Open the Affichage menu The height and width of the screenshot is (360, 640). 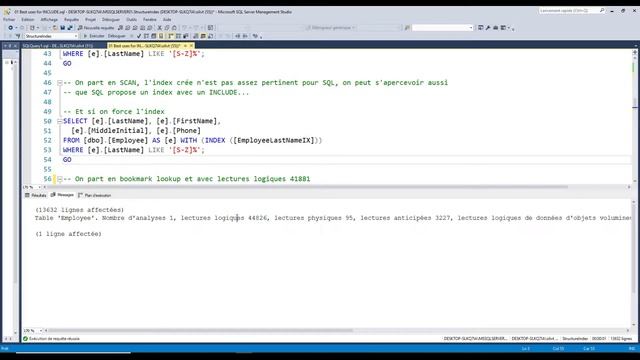tap(49, 19)
